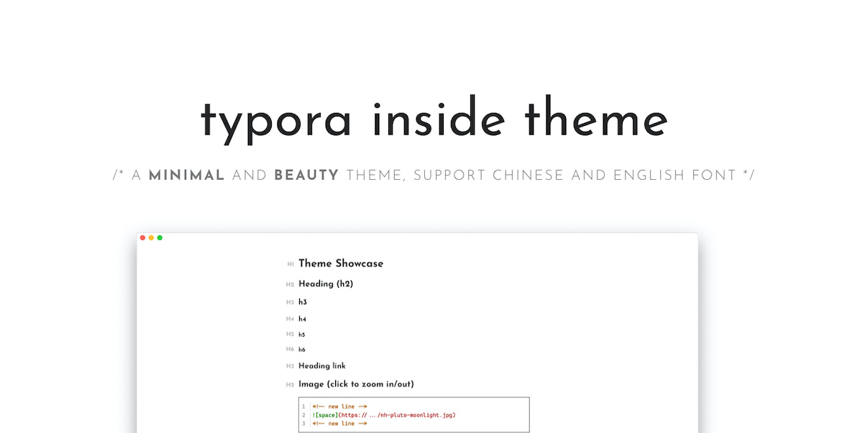This screenshot has height=433, width=868.
Task: Place cursor in the "h5" heading
Action: click(302, 334)
